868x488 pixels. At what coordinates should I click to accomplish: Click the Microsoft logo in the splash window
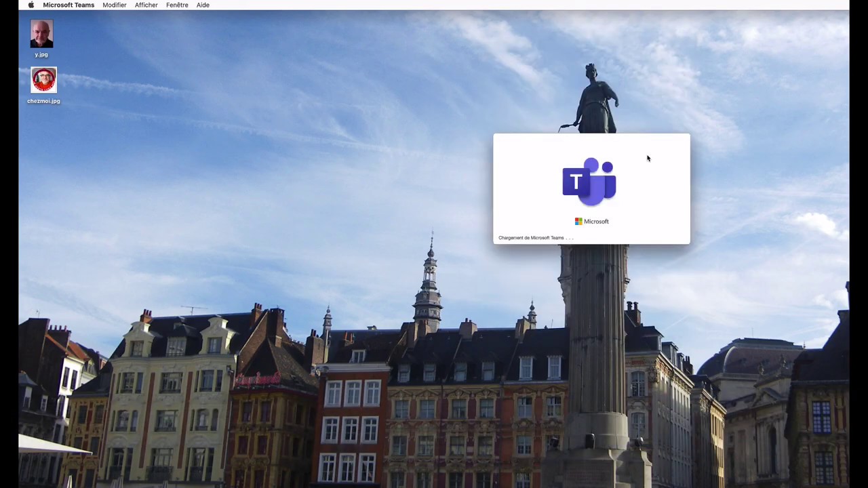pyautogui.click(x=592, y=222)
